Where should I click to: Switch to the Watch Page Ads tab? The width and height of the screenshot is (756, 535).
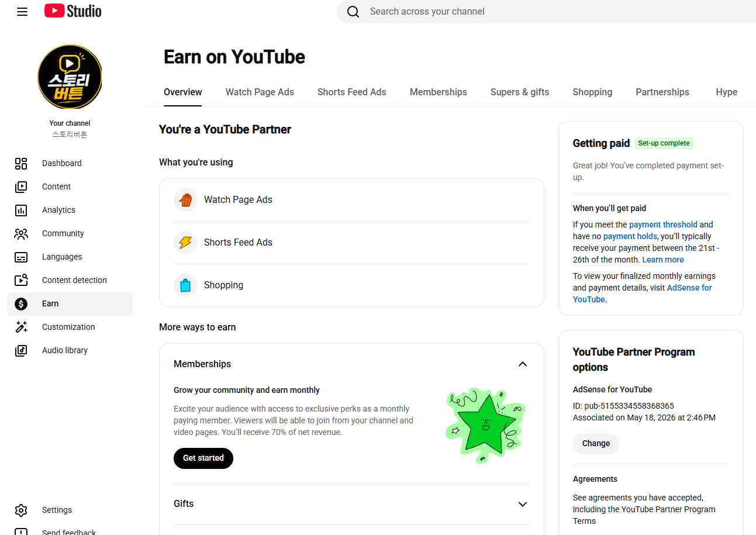pyautogui.click(x=260, y=92)
